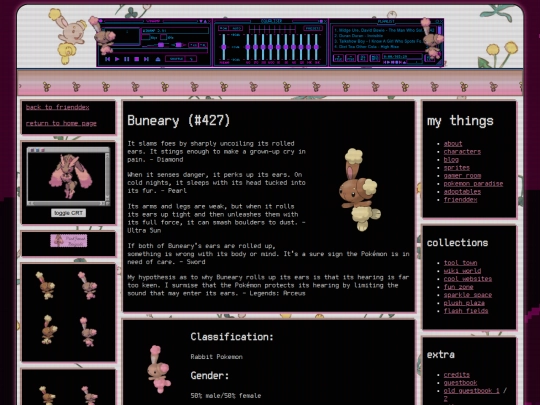Adjust the 16K equalizer band slider
This screenshot has width=540, height=405.
316,47
